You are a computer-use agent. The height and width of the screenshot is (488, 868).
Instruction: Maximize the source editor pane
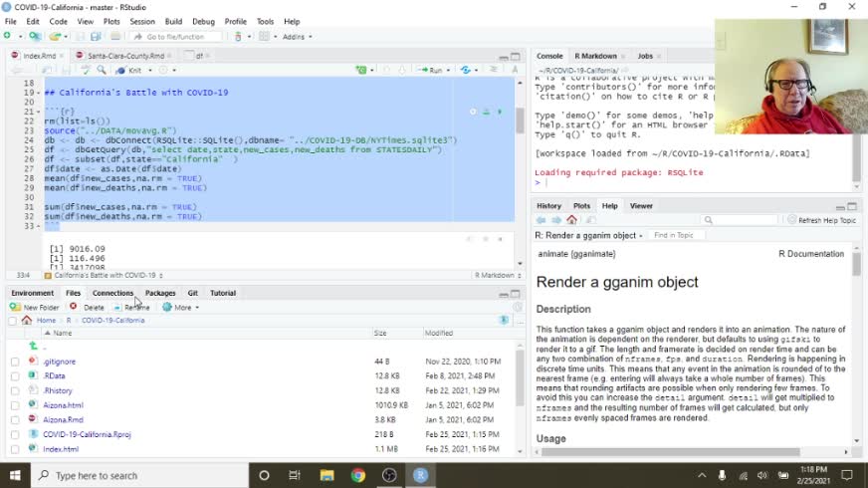[x=516, y=56]
